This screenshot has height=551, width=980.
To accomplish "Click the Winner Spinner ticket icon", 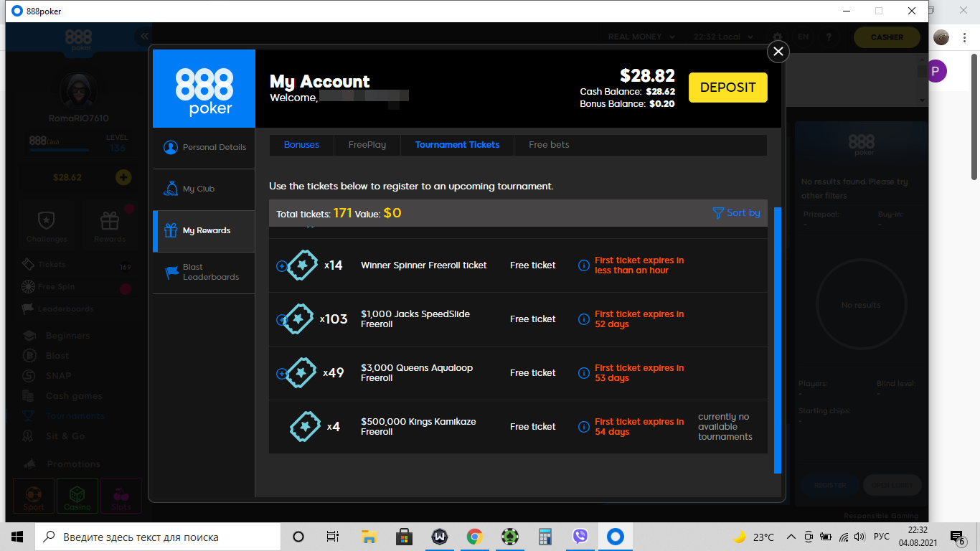I will click(302, 265).
